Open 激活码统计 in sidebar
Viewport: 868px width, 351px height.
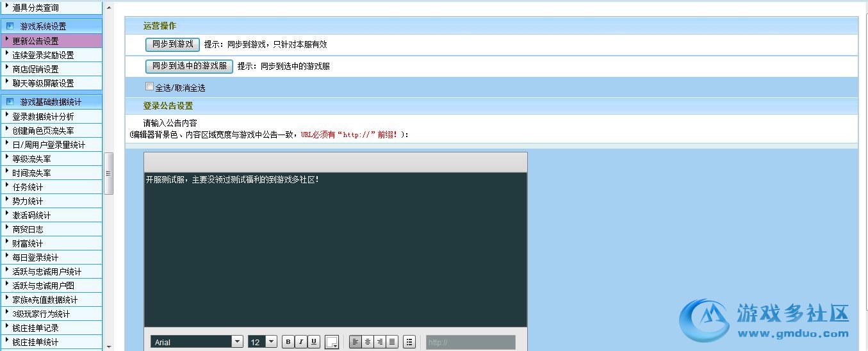tap(51, 215)
